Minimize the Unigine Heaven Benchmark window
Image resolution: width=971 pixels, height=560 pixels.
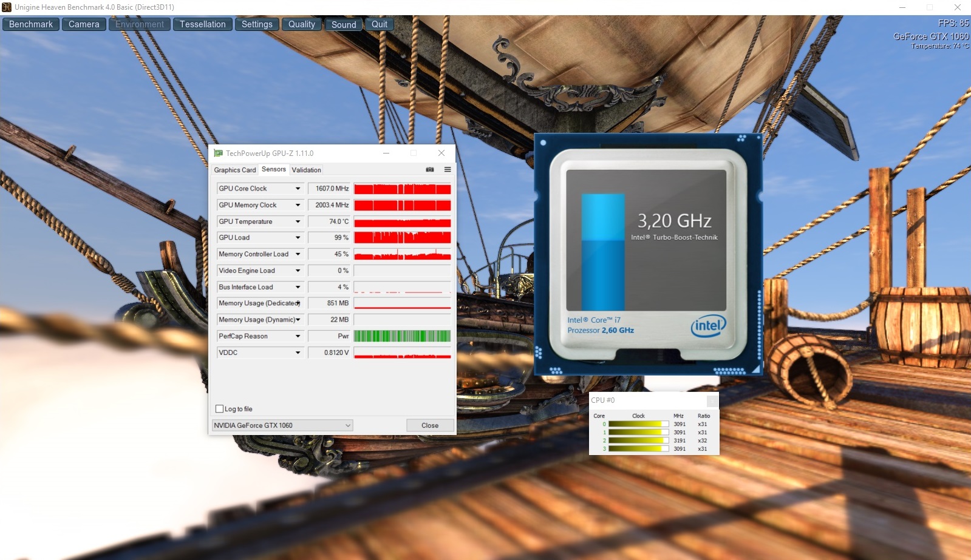point(902,7)
